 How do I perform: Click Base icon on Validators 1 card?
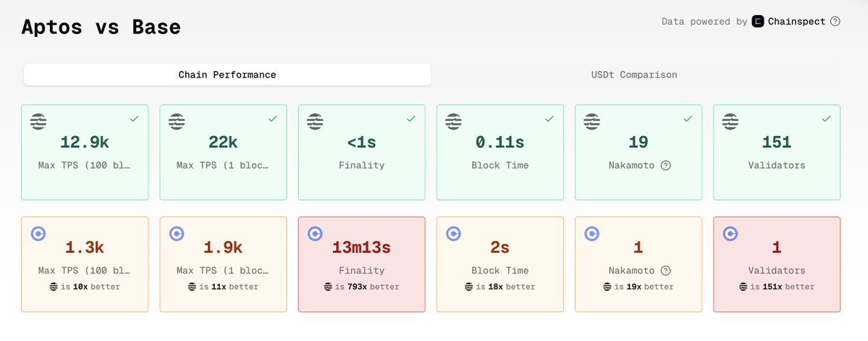point(730,234)
